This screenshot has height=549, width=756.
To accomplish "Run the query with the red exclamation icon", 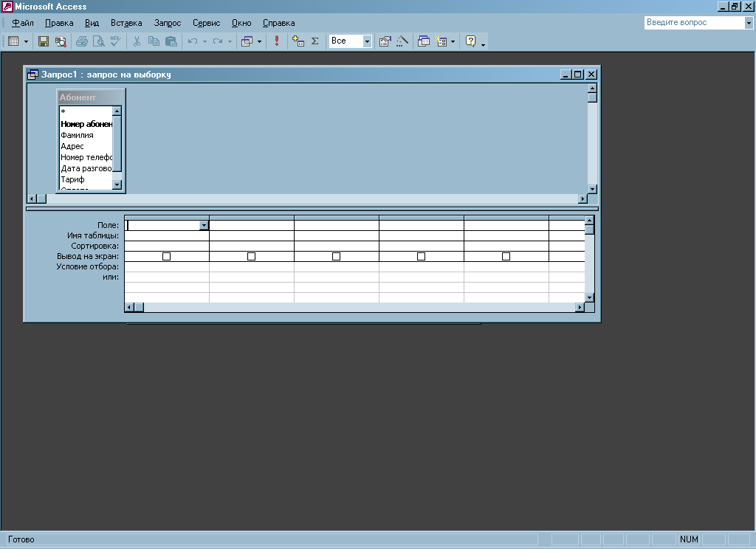I will [277, 41].
